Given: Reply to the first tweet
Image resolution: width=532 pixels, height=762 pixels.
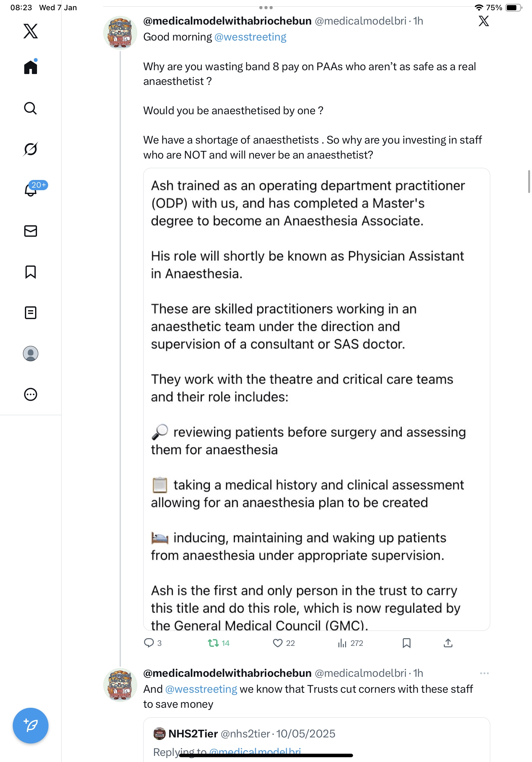Looking at the screenshot, I should 149,643.
